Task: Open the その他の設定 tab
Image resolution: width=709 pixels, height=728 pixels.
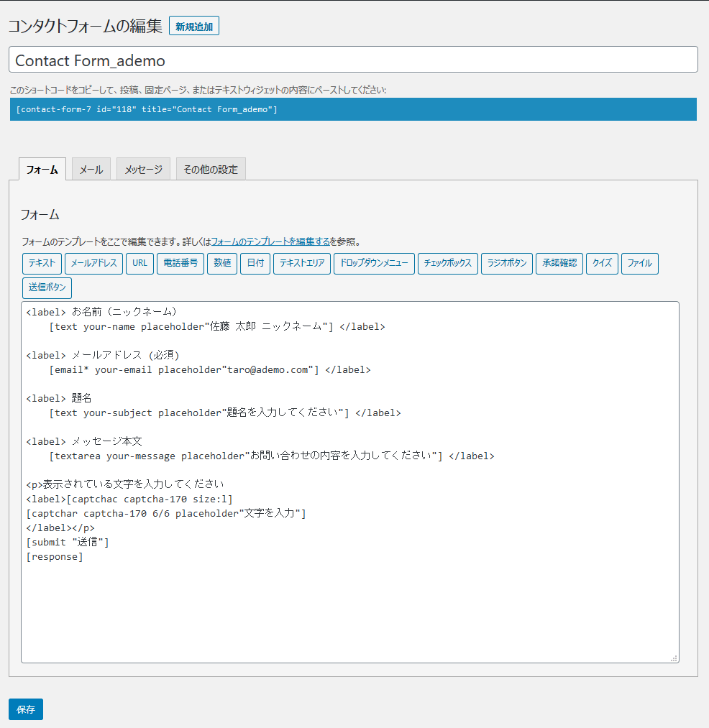Action: pyautogui.click(x=211, y=170)
